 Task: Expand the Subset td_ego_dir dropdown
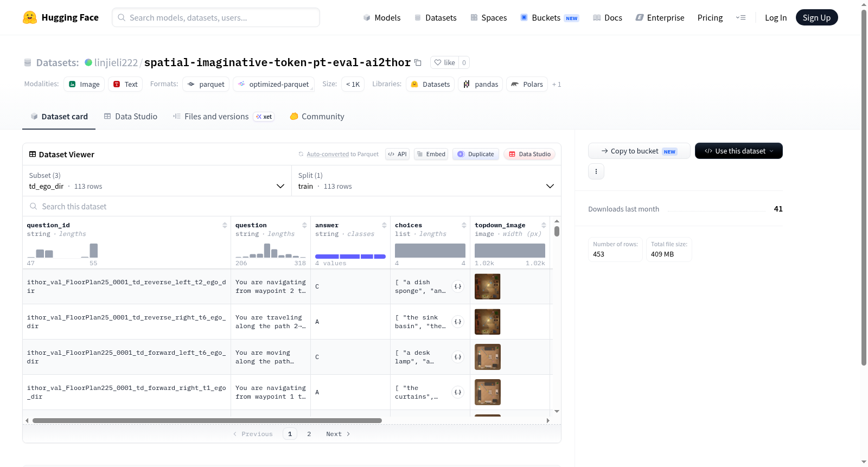tap(157, 181)
